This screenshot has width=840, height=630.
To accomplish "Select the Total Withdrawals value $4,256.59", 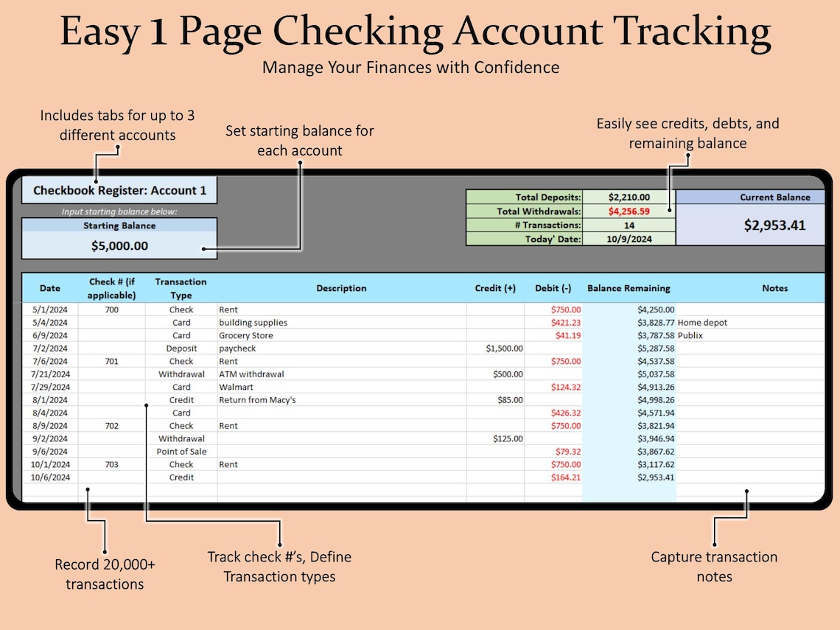I will (629, 211).
